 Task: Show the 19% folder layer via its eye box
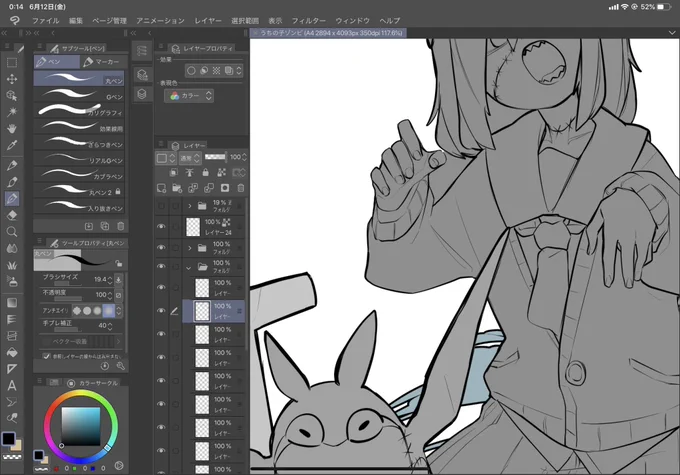161,206
